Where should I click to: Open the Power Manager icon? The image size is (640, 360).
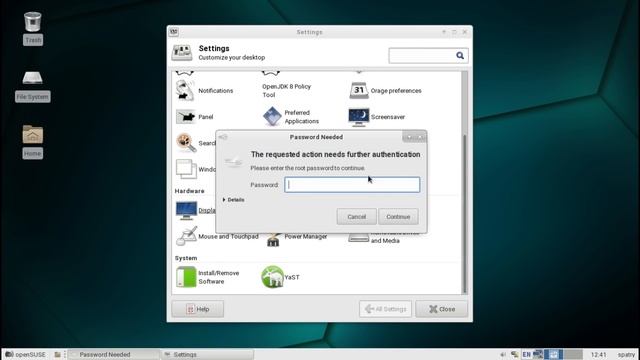pos(273,240)
